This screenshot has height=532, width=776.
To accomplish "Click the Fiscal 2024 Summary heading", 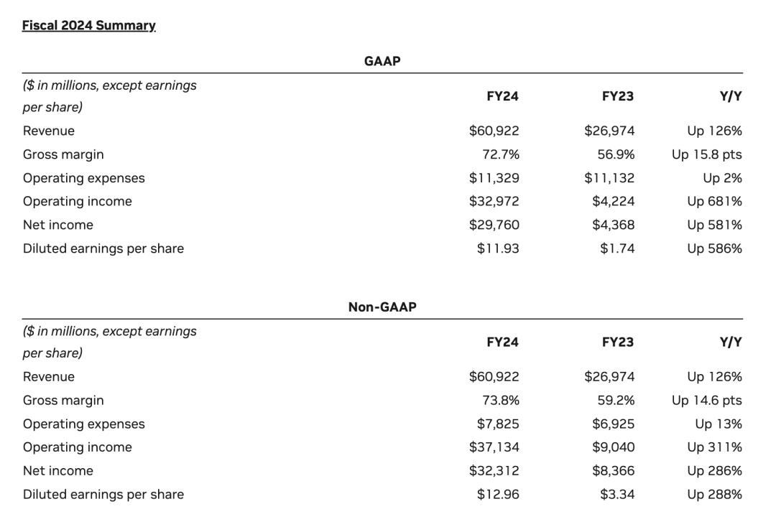I will 89,25.
